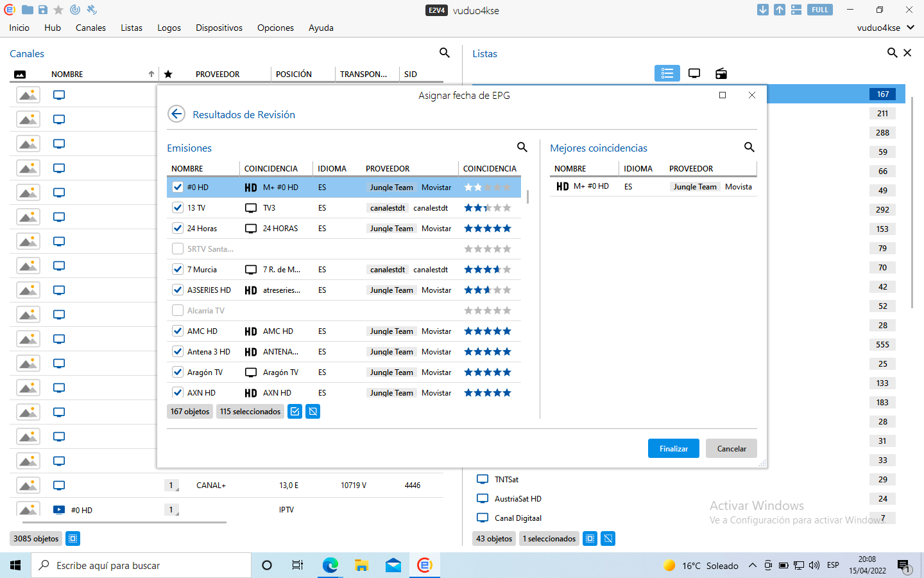This screenshot has height=578, width=924.
Task: Open the folder icon in the title bar
Action: [28, 10]
